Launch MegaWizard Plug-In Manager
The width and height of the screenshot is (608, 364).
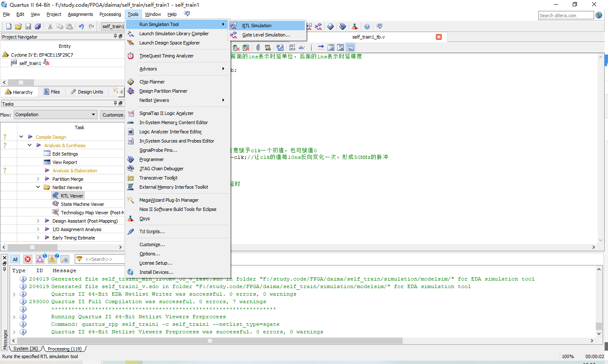point(178,200)
